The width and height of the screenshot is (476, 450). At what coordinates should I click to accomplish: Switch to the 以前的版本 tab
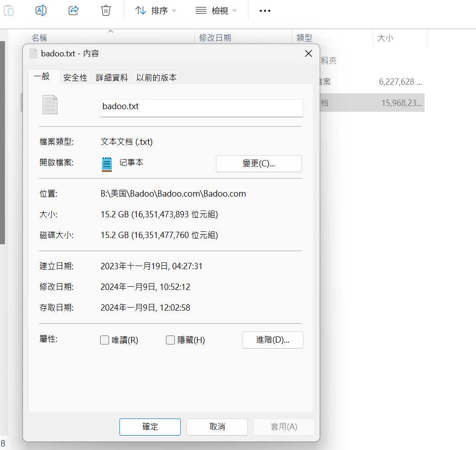(x=156, y=78)
